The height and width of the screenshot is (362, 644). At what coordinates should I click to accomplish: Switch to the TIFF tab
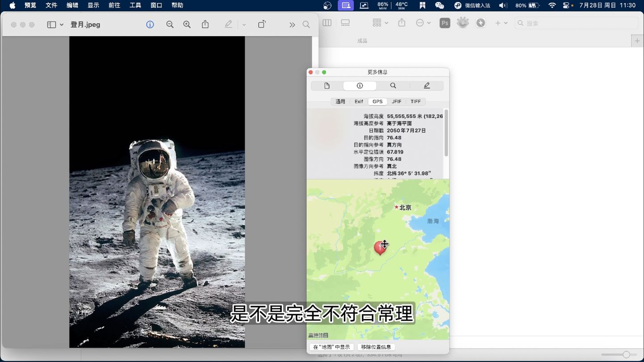point(415,101)
